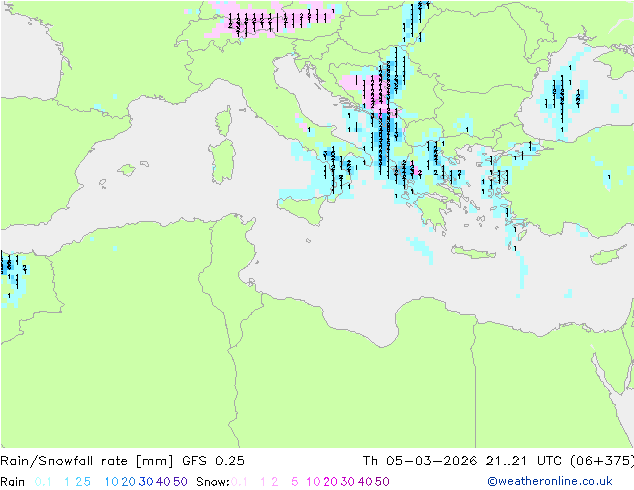Pick the snow legend value 50
The image size is (634, 490).
click(382, 482)
